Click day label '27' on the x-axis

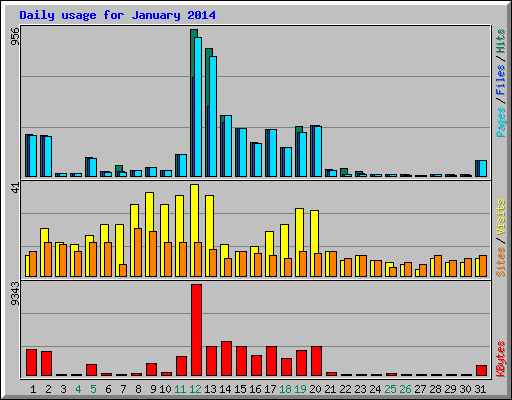click(x=420, y=389)
